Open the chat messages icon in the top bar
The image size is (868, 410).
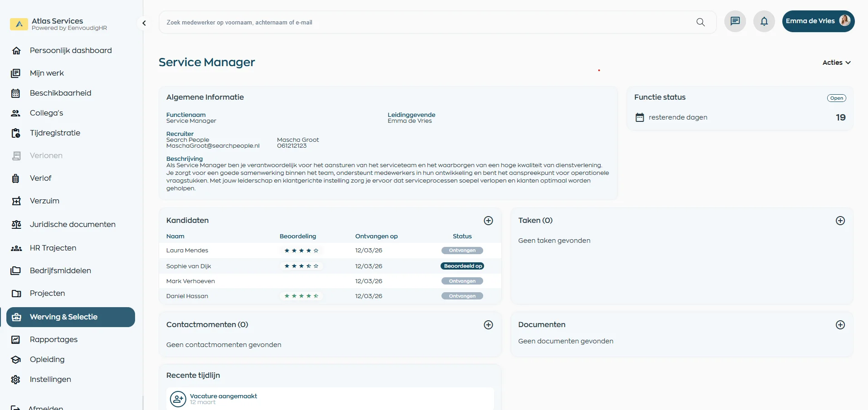(735, 21)
